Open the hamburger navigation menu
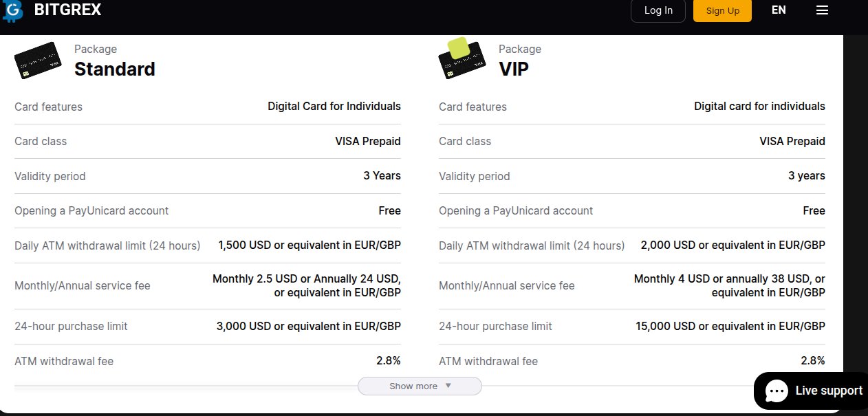This screenshot has width=868, height=416. (822, 10)
